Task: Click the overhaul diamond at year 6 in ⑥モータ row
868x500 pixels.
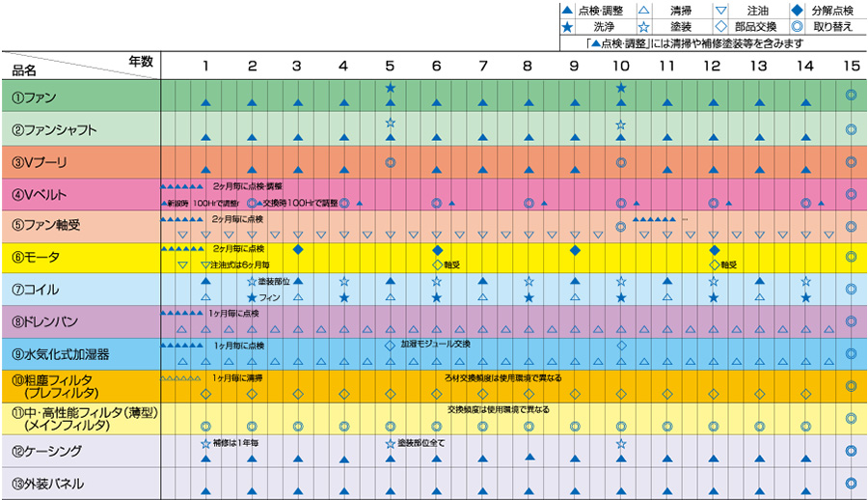Action: (437, 250)
